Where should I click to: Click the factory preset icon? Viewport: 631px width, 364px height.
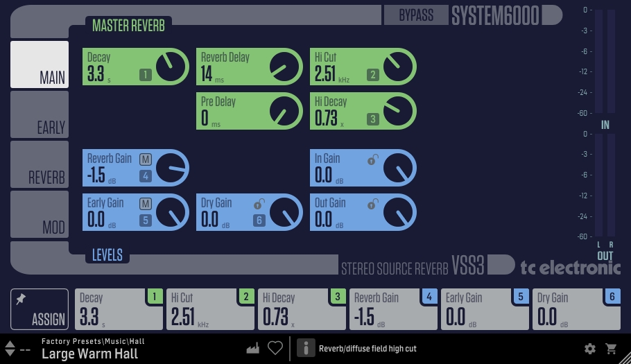tap(252, 348)
